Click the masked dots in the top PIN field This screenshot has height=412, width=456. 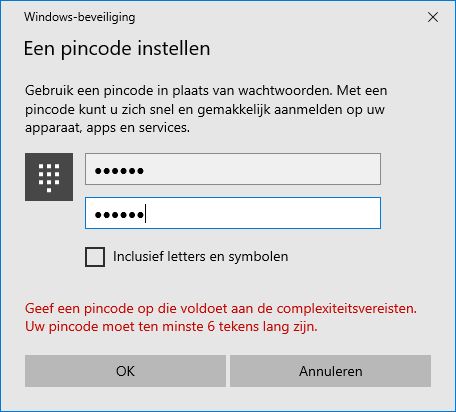[119, 171]
